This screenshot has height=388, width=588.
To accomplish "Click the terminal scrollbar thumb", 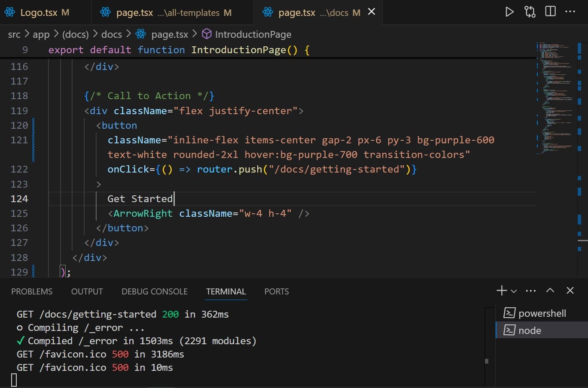I will click(487, 361).
